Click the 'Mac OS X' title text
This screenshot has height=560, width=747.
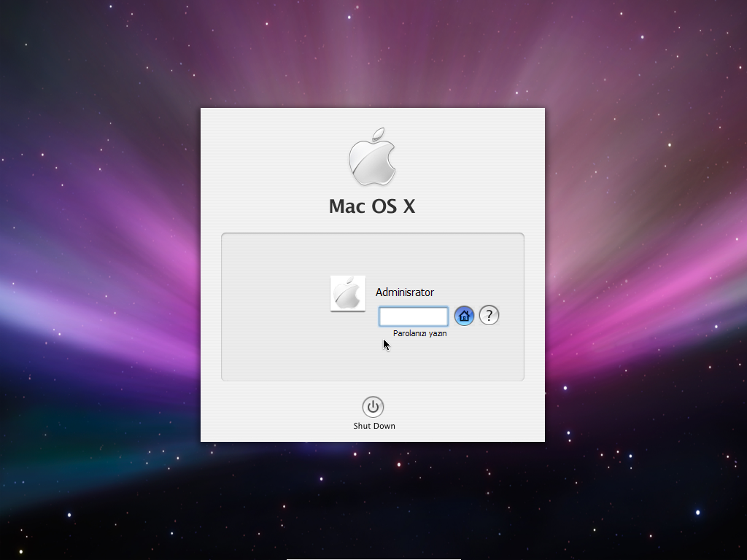coord(372,206)
